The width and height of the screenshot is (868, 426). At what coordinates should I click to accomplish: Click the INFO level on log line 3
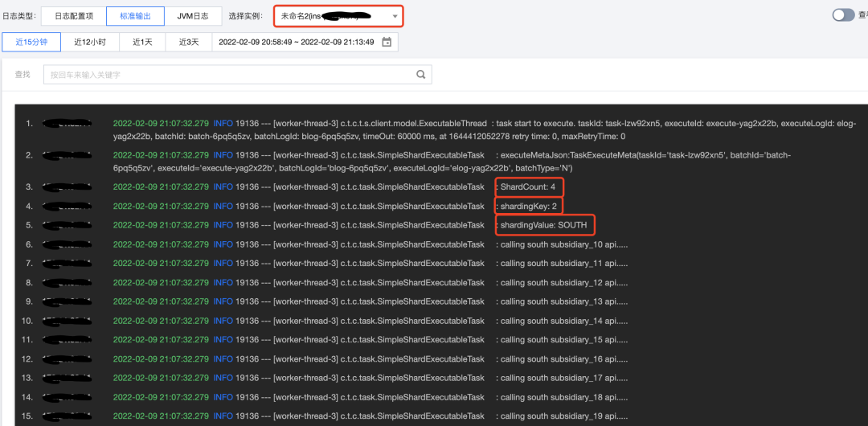[223, 187]
